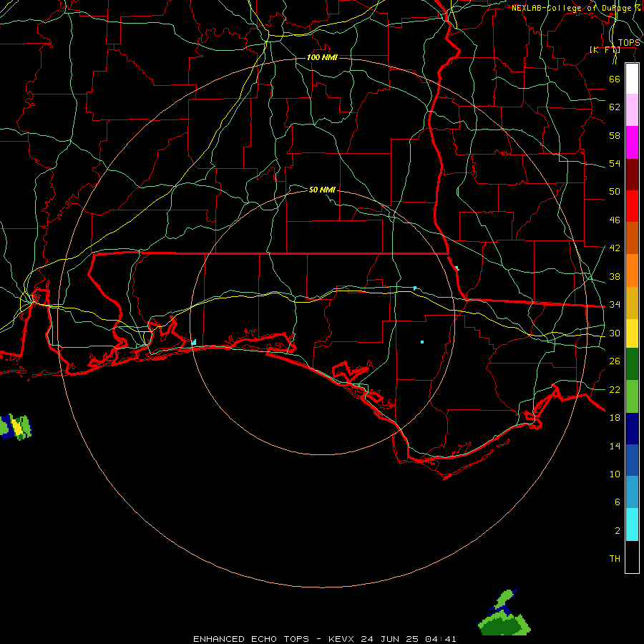Screen dimensions: 644x644
Task: Click the yellow-green echo at left edge
Action: coord(16,427)
